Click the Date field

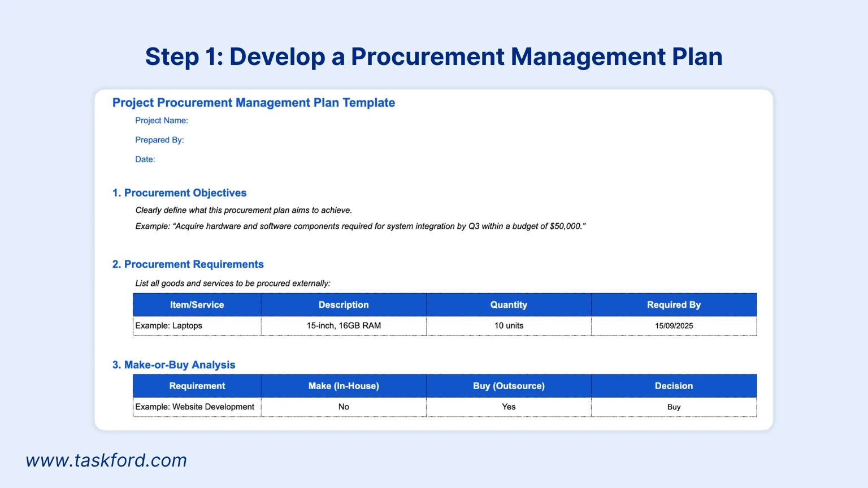[x=145, y=159]
